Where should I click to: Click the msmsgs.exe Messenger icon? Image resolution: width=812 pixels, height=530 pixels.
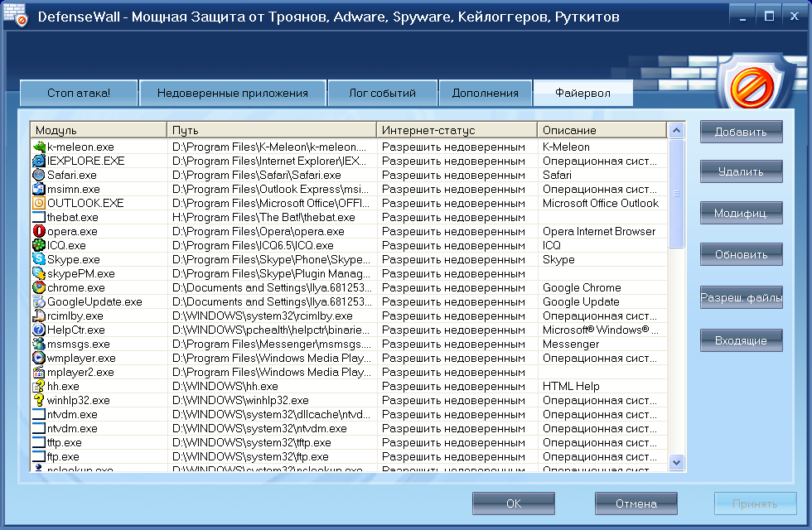point(39,344)
